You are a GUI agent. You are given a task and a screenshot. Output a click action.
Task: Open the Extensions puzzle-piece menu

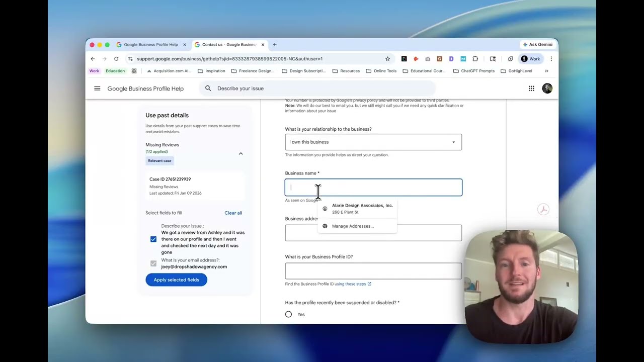pyautogui.click(x=475, y=59)
